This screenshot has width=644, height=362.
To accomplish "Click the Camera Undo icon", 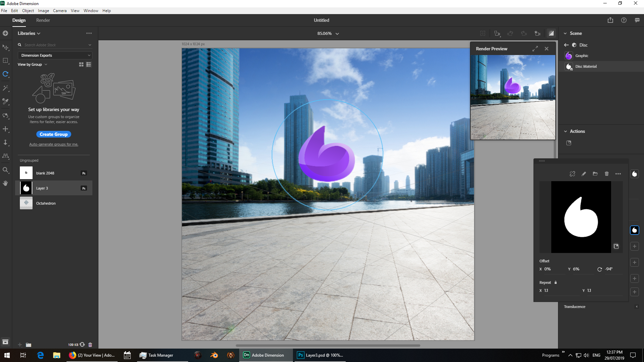I will 510,33.
